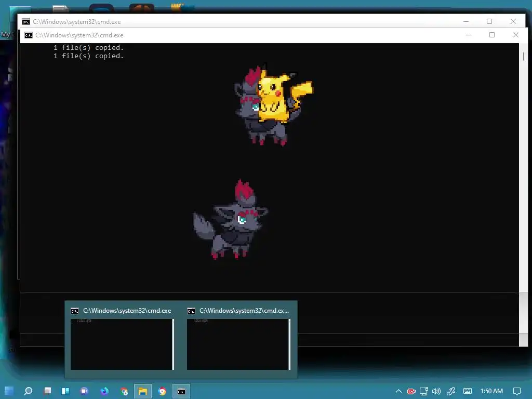
Task: Launch Chrome from the taskbar
Action: [x=124, y=391]
